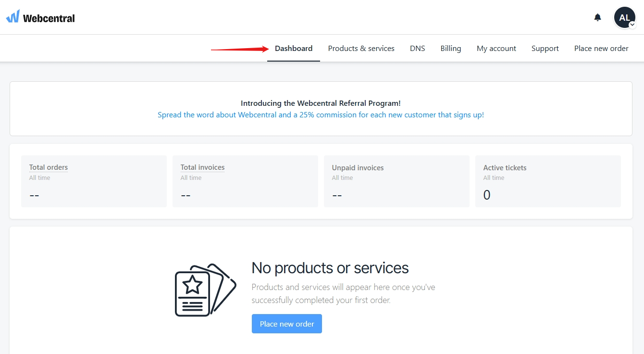Click the Active tickets count 0
This screenshot has height=354, width=644.
(x=487, y=195)
